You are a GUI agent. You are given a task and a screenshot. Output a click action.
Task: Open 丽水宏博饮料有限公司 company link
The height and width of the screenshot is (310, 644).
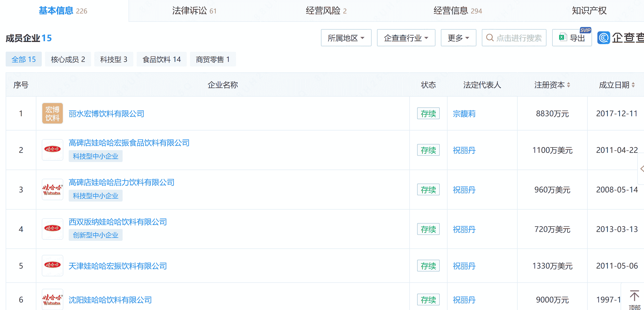coord(106,114)
